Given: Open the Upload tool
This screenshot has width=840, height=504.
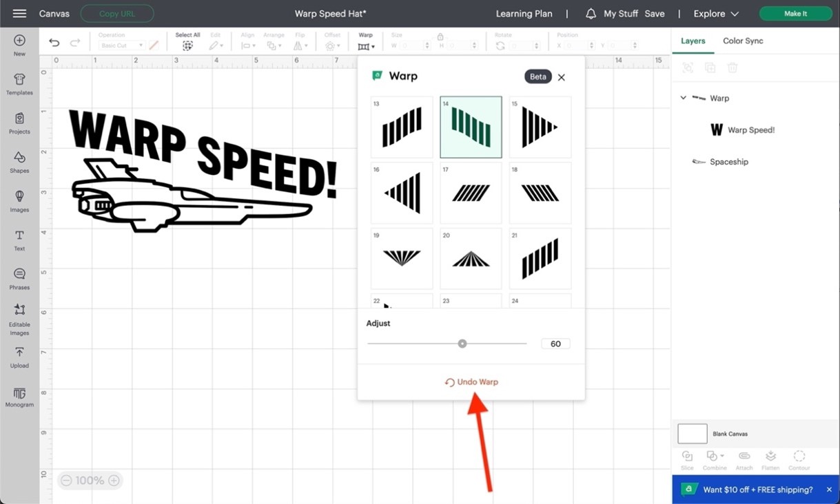Looking at the screenshot, I should tap(19, 356).
